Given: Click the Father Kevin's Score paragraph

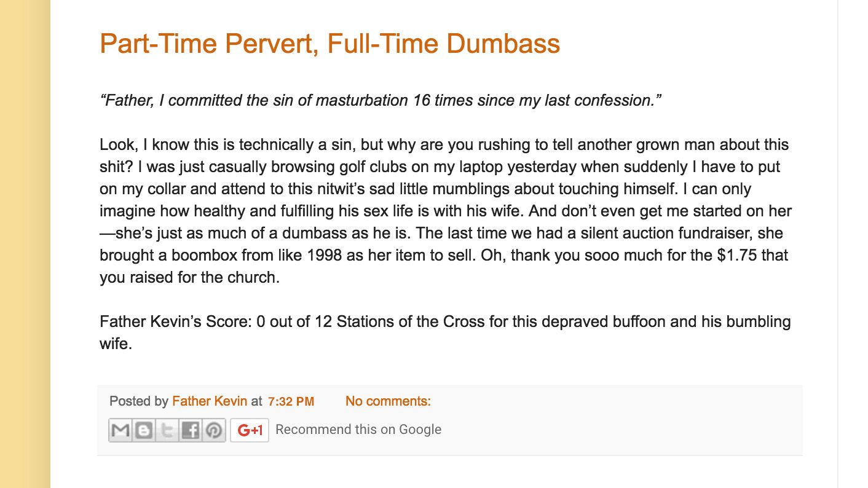Looking at the screenshot, I should tap(445, 333).
